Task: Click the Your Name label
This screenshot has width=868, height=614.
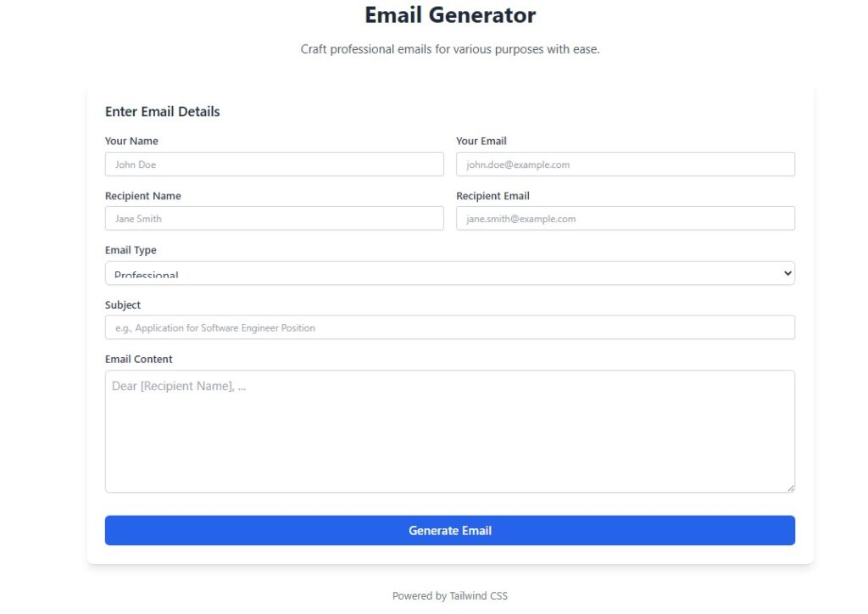Action: pyautogui.click(x=131, y=141)
